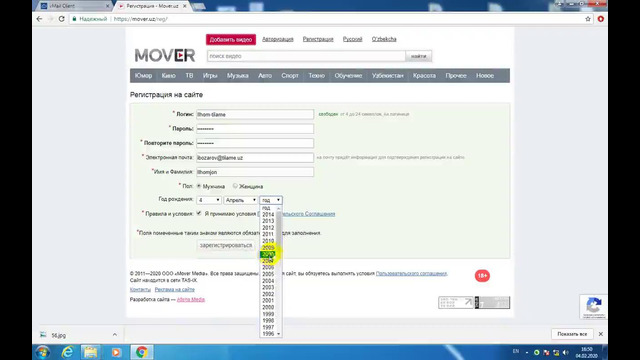
Task: Toggle the accept terms checkbox
Action: click(x=199, y=213)
